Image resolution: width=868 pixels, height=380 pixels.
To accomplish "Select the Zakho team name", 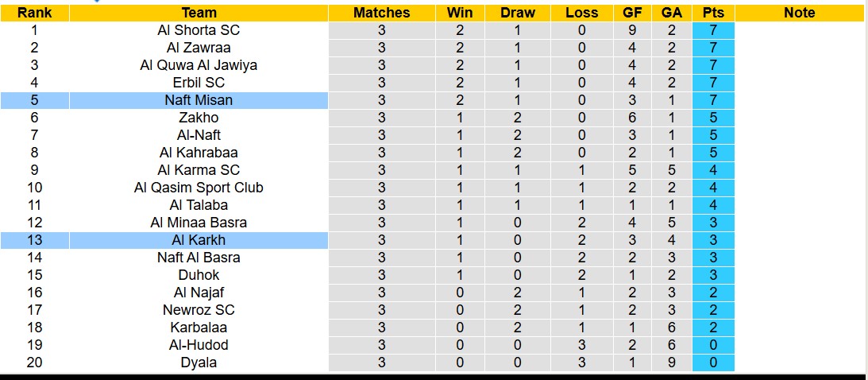I will (x=199, y=118).
